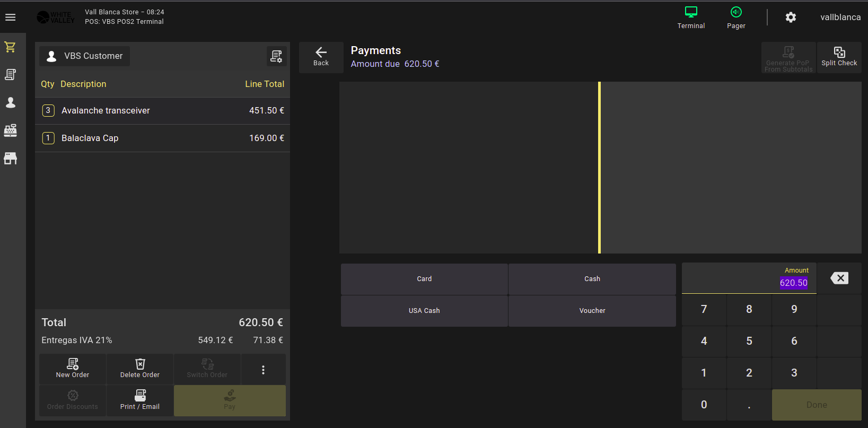Image resolution: width=868 pixels, height=428 pixels.
Task: Click the order settings icon beside customer
Action: point(276,56)
